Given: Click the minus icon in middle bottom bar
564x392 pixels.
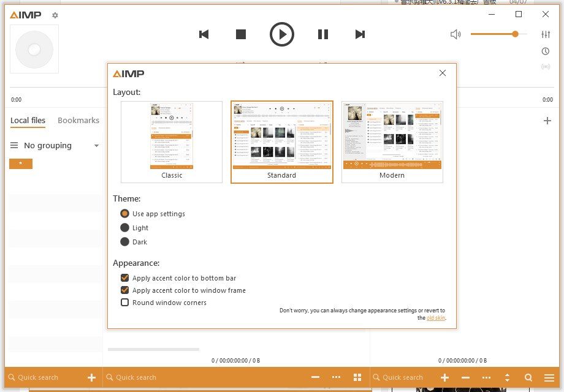Looking at the screenshot, I should point(316,377).
